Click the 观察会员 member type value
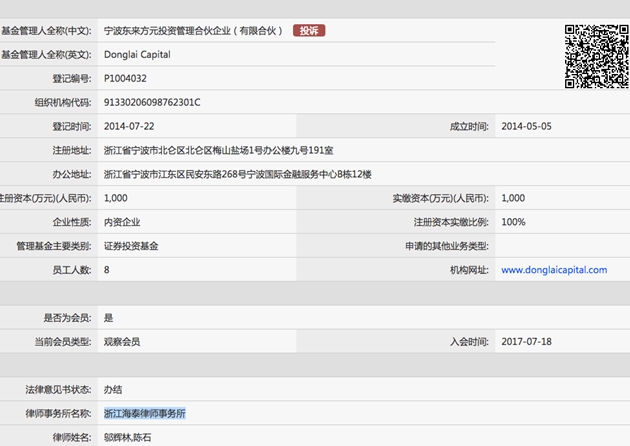This screenshot has height=446, width=630. pos(122,342)
